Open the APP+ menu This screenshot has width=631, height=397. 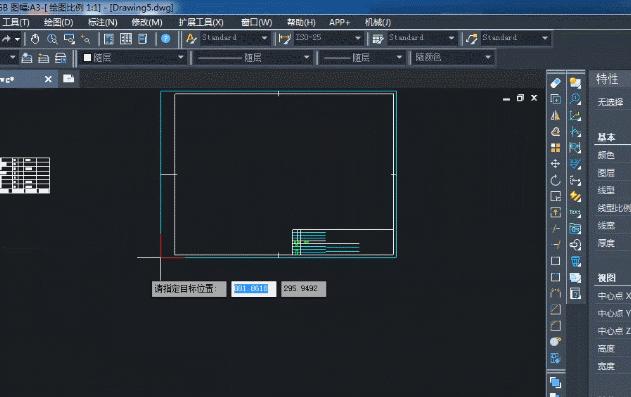coord(339,22)
